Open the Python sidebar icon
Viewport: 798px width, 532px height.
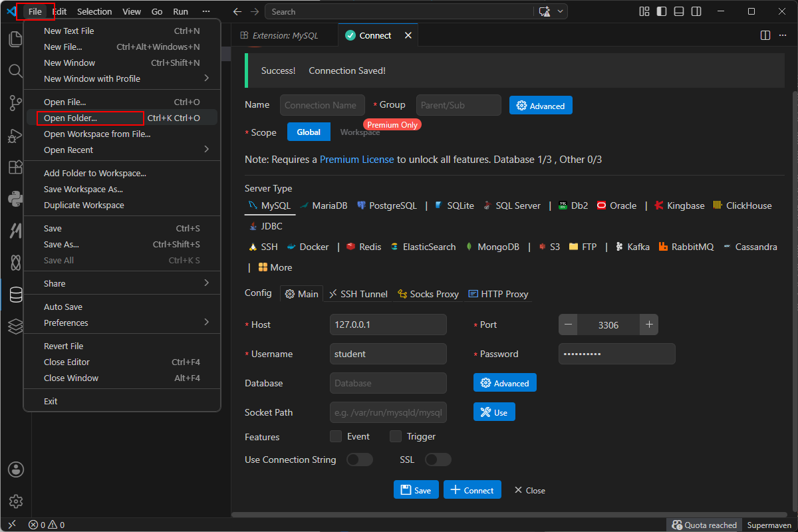[x=15, y=198]
